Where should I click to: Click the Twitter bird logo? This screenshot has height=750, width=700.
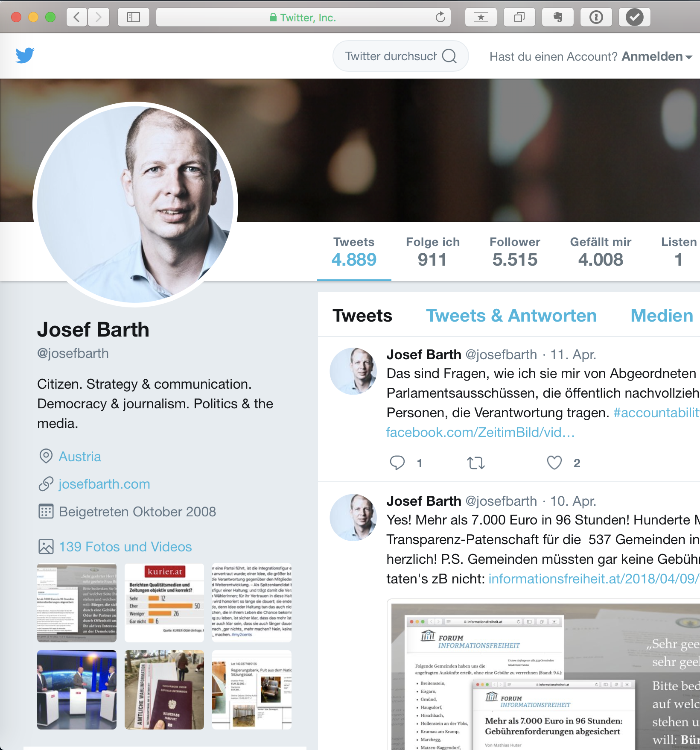[x=25, y=56]
